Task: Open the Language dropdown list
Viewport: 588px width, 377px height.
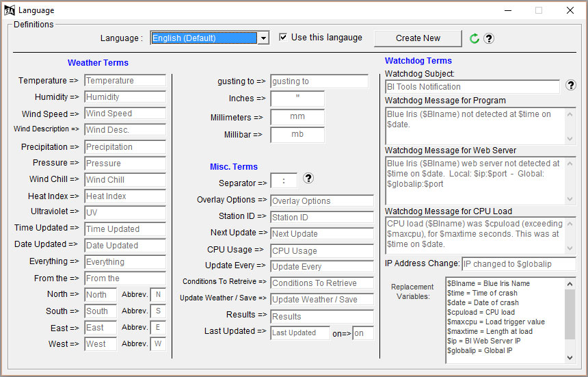Action: pyautogui.click(x=263, y=38)
